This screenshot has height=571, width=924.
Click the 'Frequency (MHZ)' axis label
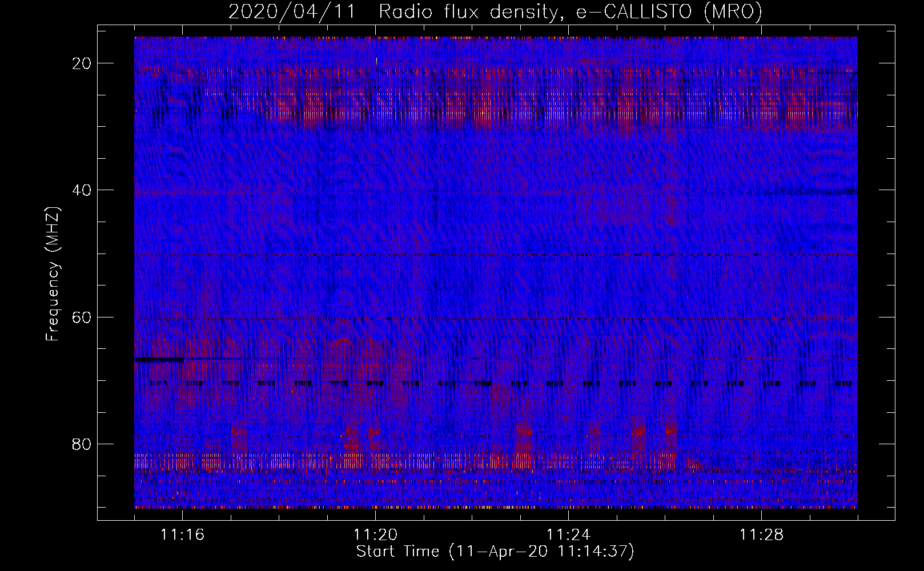point(53,274)
